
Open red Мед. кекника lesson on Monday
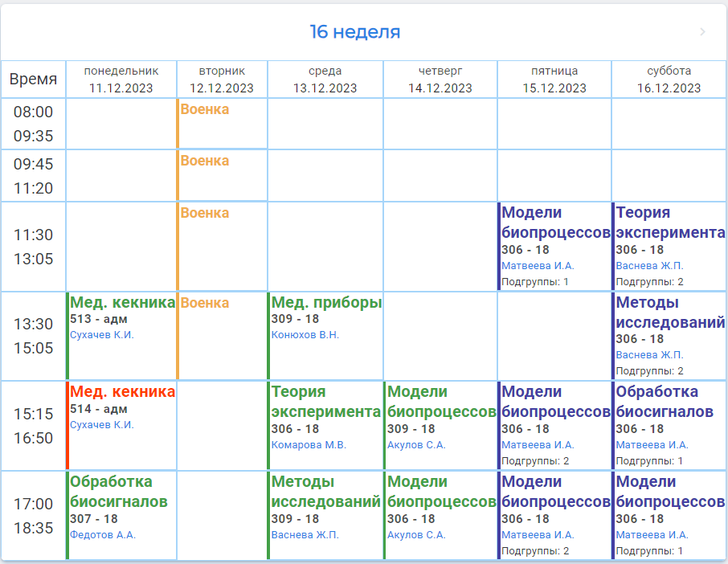[x=122, y=392]
